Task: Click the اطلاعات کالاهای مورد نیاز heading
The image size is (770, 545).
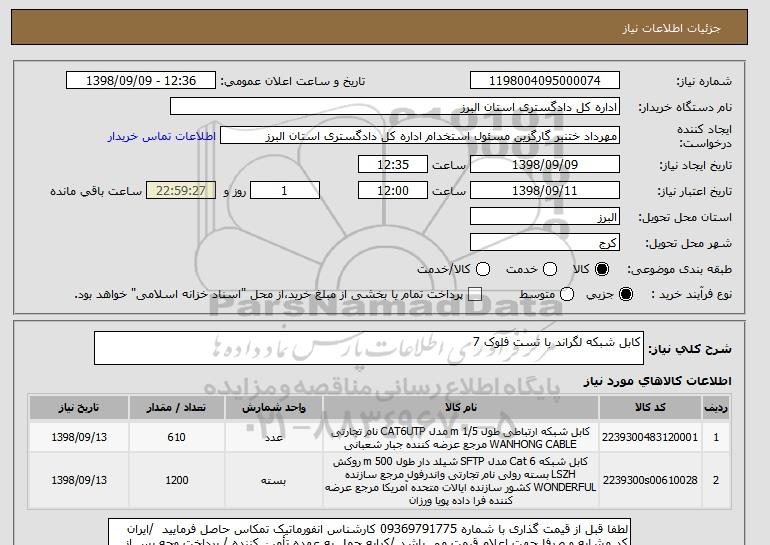Action: [x=657, y=381]
